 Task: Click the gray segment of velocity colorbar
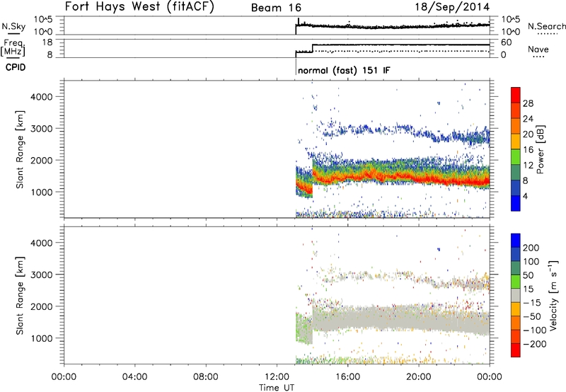[x=516, y=296]
